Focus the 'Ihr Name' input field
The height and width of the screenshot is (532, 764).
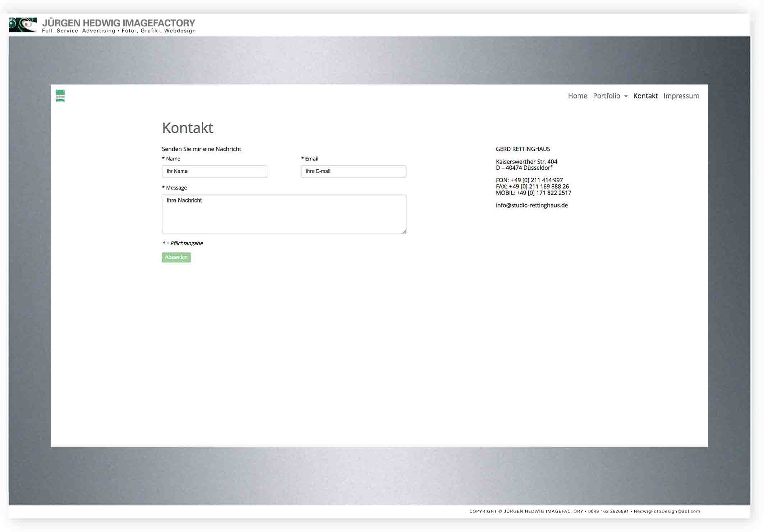coord(214,171)
